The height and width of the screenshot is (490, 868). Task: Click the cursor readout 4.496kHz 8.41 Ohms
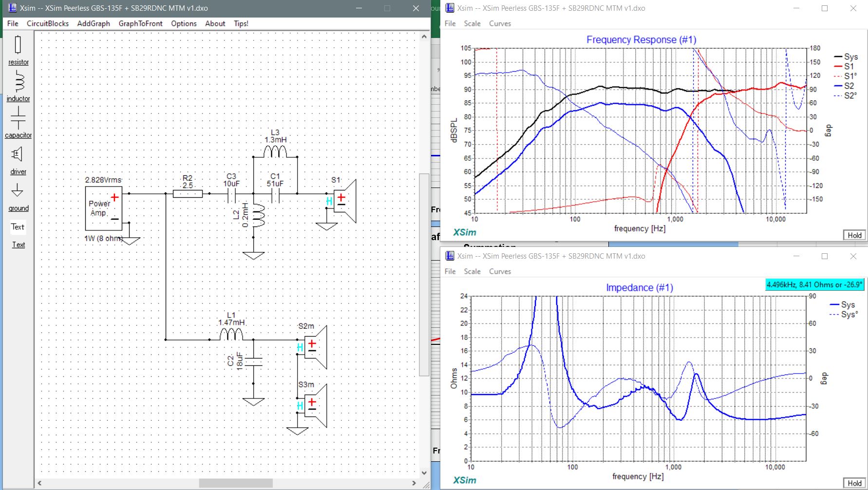pos(814,284)
